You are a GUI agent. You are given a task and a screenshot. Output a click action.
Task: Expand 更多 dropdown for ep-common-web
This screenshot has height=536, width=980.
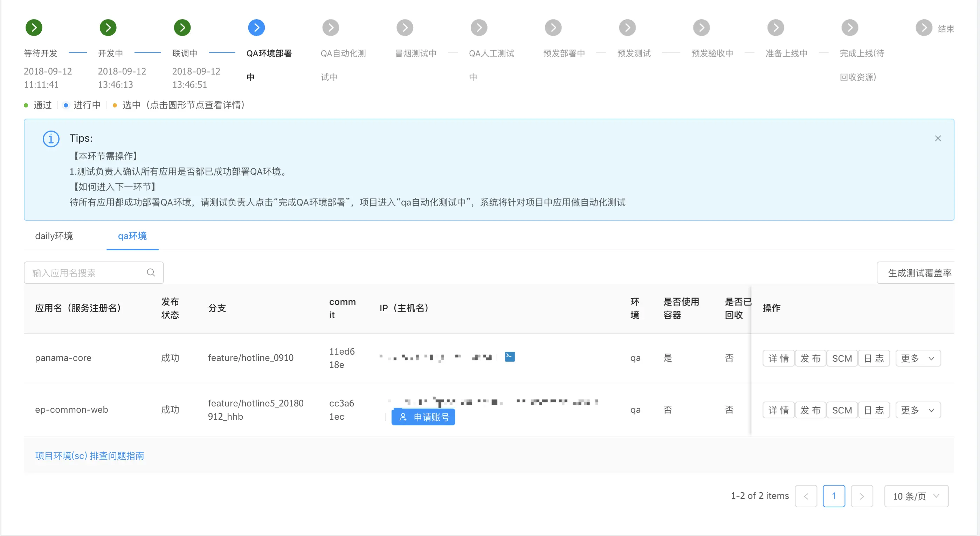918,410
